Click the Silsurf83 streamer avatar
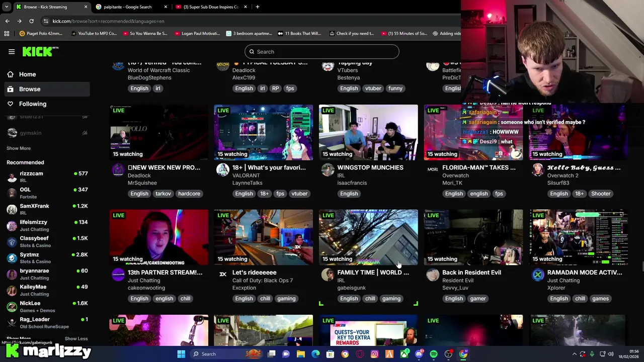644x362 pixels. (538, 170)
